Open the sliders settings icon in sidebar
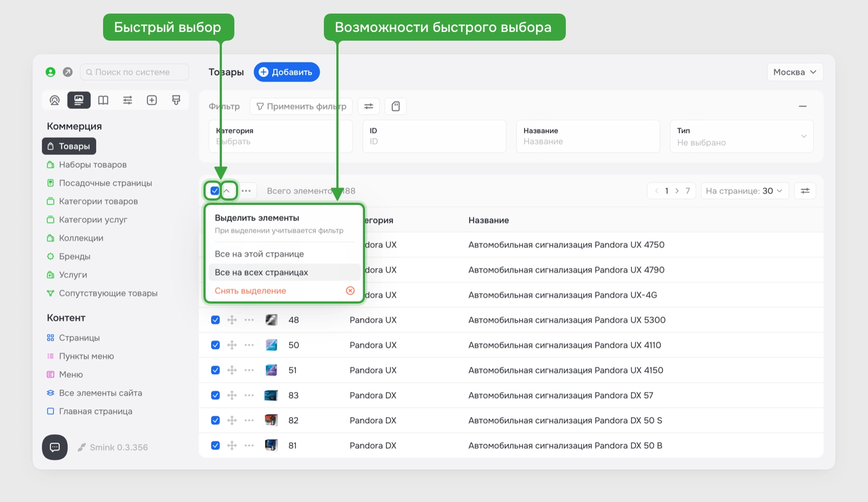868x502 pixels. tap(127, 100)
